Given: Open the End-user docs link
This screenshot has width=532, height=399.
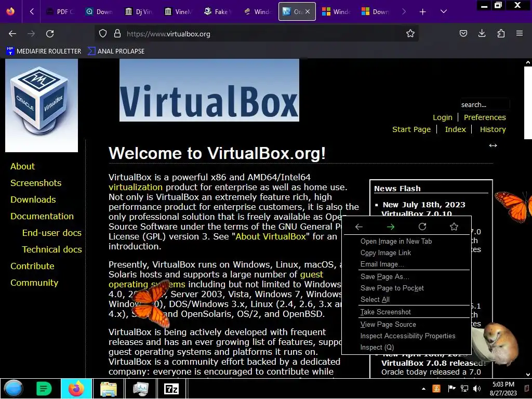Looking at the screenshot, I should (52, 233).
